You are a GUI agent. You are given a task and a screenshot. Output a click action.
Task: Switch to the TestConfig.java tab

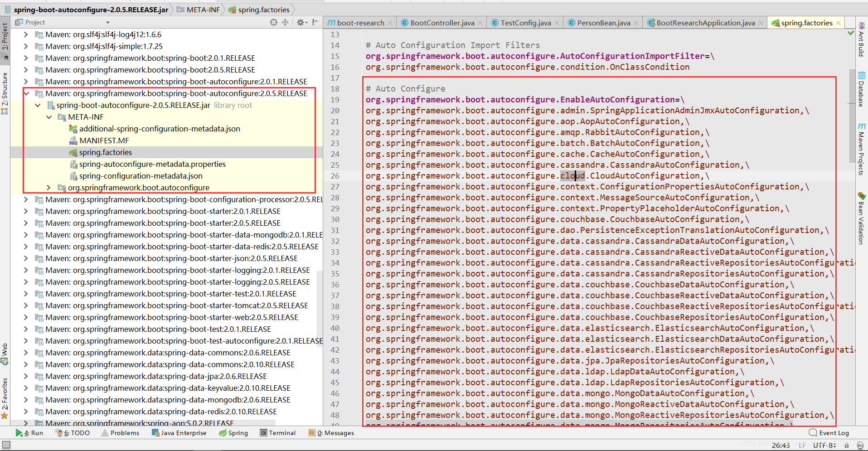point(526,23)
